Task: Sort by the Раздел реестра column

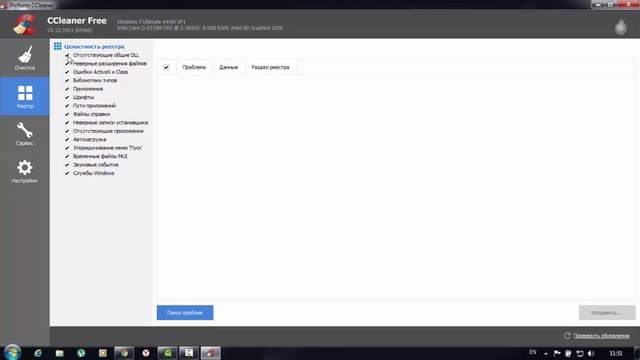Action: click(x=270, y=67)
